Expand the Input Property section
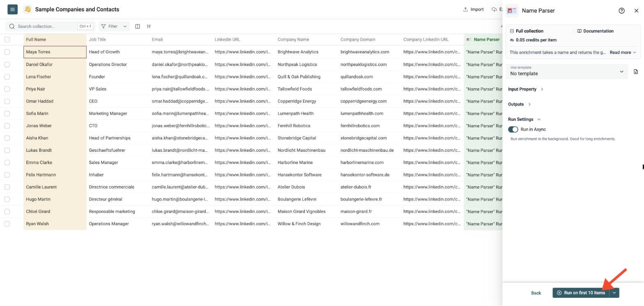 pyautogui.click(x=526, y=89)
